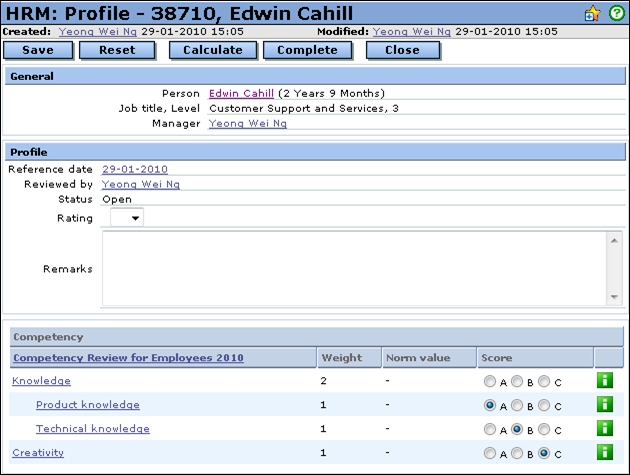Click the Reference date 29-01-2010 link
630x475 pixels.
(x=135, y=170)
